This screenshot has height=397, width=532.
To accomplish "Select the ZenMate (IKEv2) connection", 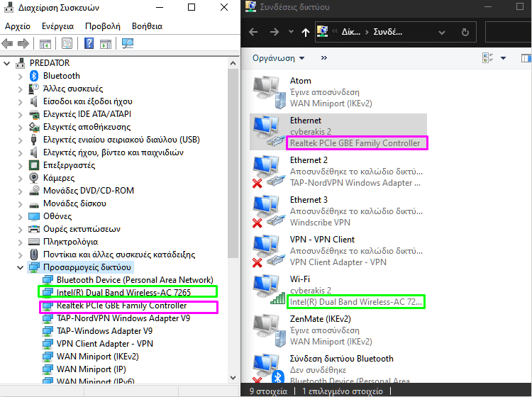I will coord(338,330).
